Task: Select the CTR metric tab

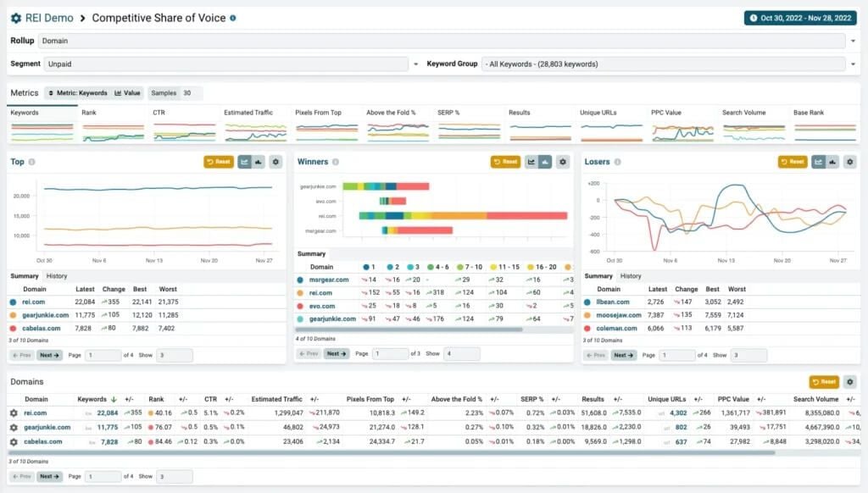Action: pos(184,124)
